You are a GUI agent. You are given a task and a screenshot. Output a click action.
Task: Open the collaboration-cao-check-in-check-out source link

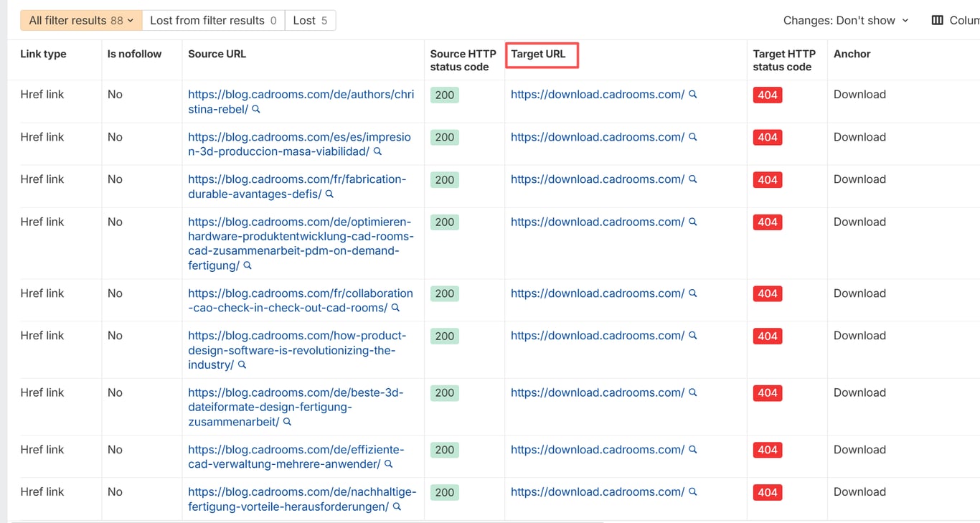(301, 301)
